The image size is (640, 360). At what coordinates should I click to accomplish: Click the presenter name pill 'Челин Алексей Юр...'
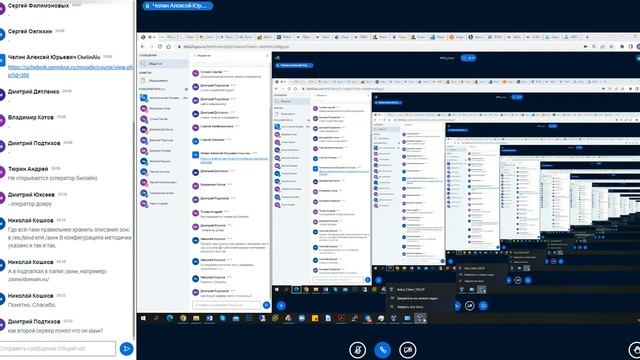(178, 6)
